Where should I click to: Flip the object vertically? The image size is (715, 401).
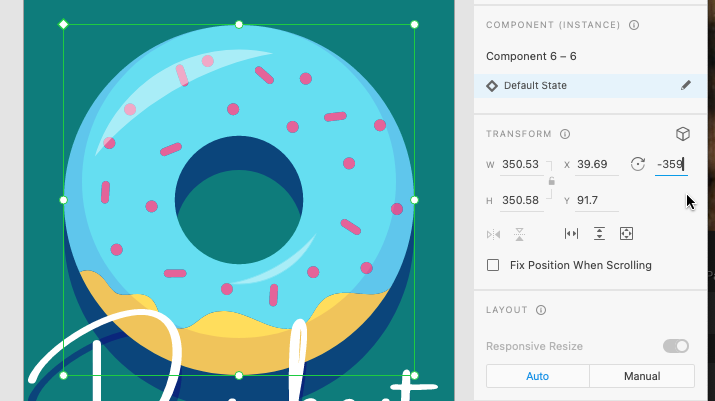point(520,234)
